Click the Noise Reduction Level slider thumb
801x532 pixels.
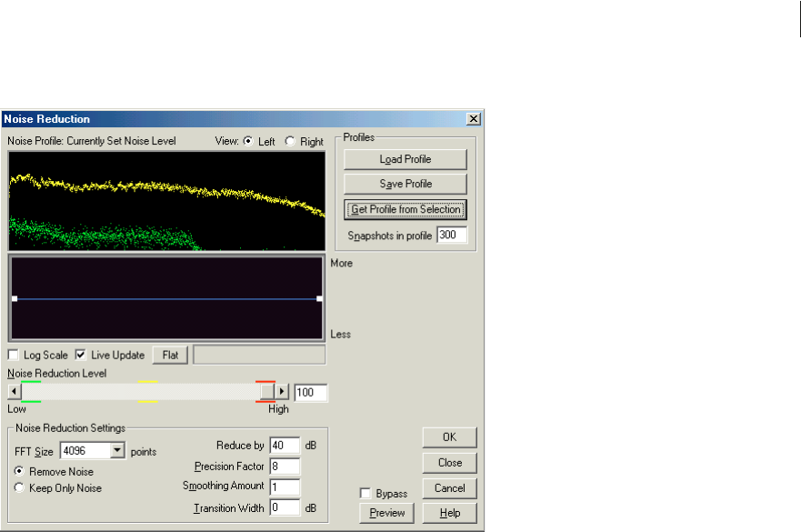266,392
